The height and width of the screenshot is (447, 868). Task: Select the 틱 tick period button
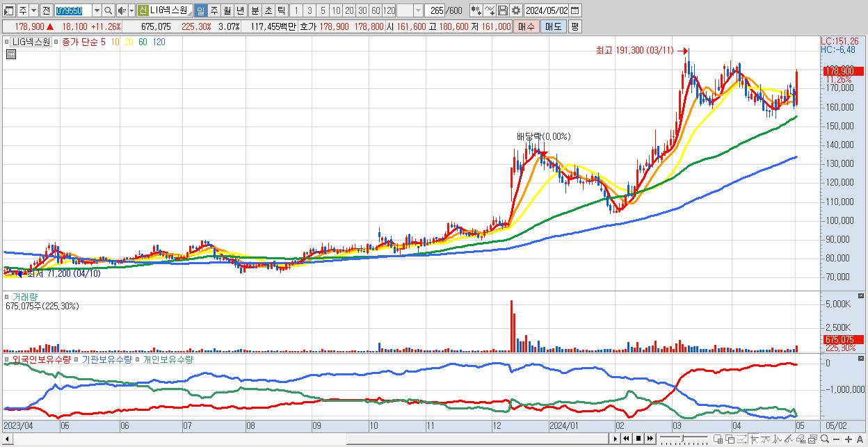click(281, 10)
